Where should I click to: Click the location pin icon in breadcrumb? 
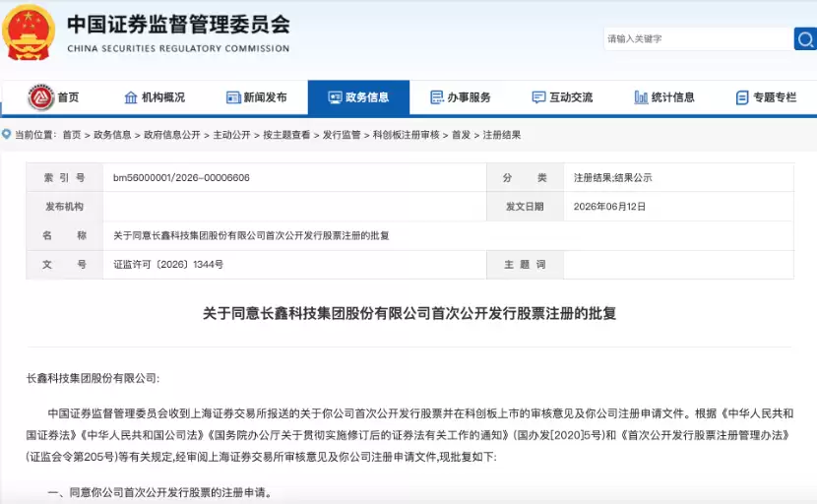(x=6, y=135)
